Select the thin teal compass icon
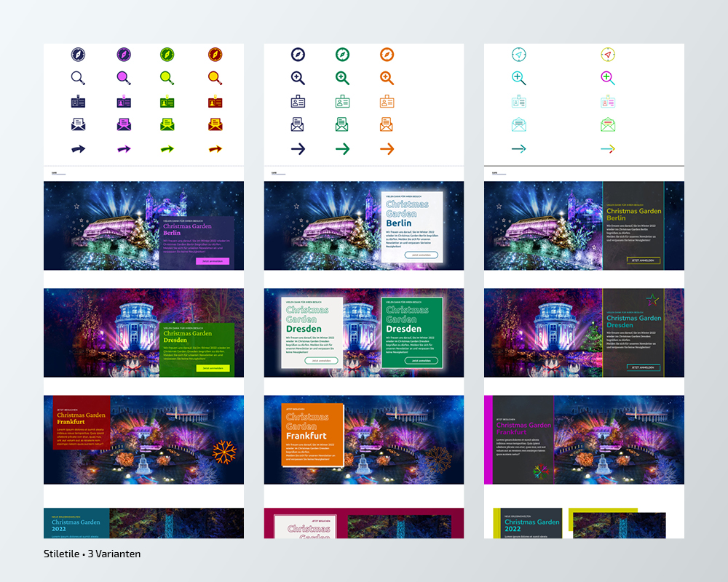This screenshot has height=582, width=728. [518, 55]
